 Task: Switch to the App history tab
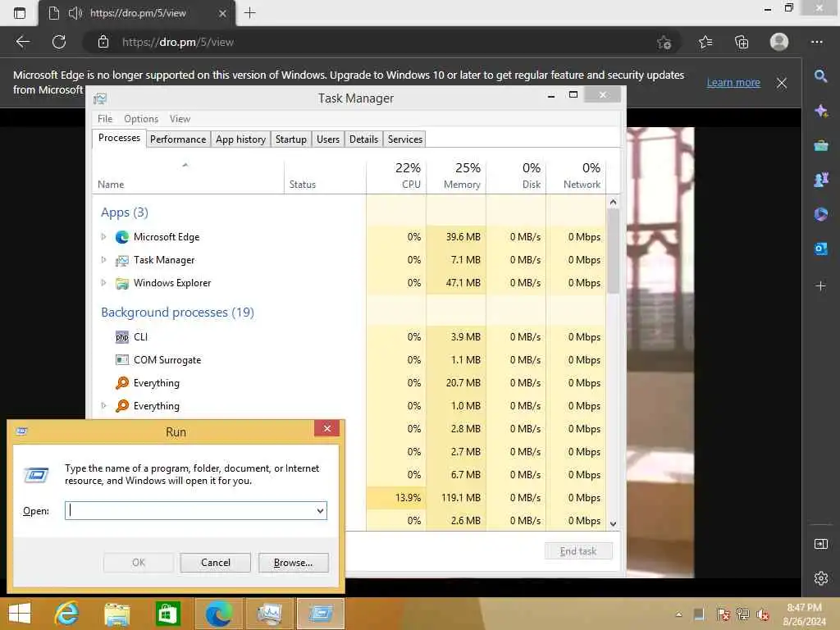240,139
